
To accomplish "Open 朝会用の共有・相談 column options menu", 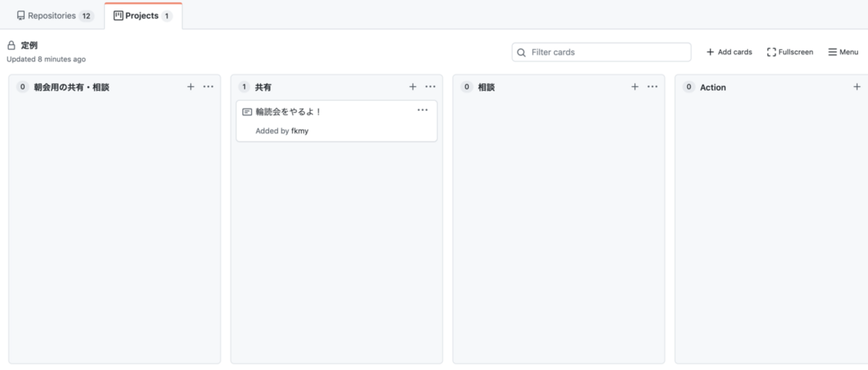I will tap(208, 87).
